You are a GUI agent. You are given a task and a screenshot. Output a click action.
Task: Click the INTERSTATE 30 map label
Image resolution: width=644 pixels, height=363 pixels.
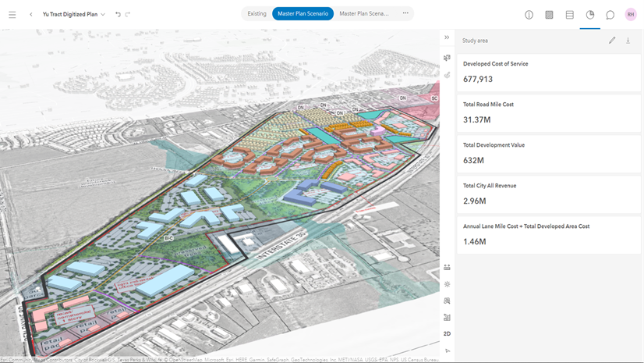click(x=281, y=245)
